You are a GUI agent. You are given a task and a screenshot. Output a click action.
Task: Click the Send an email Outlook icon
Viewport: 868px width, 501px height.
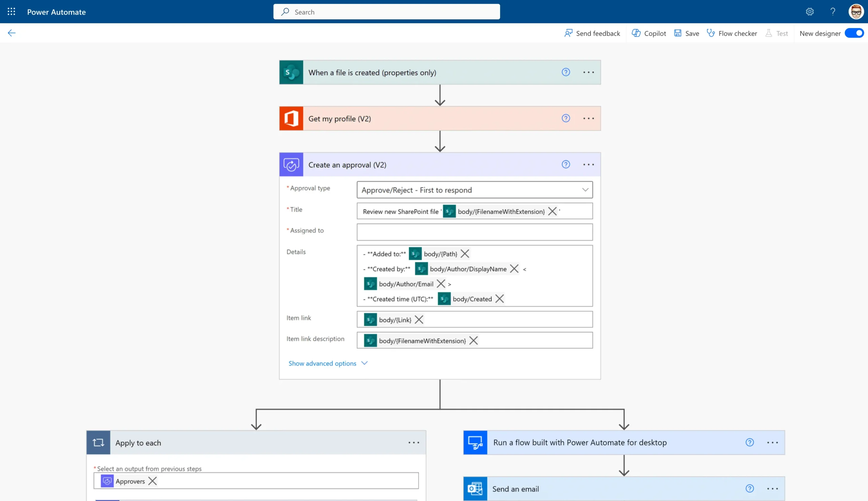point(475,488)
